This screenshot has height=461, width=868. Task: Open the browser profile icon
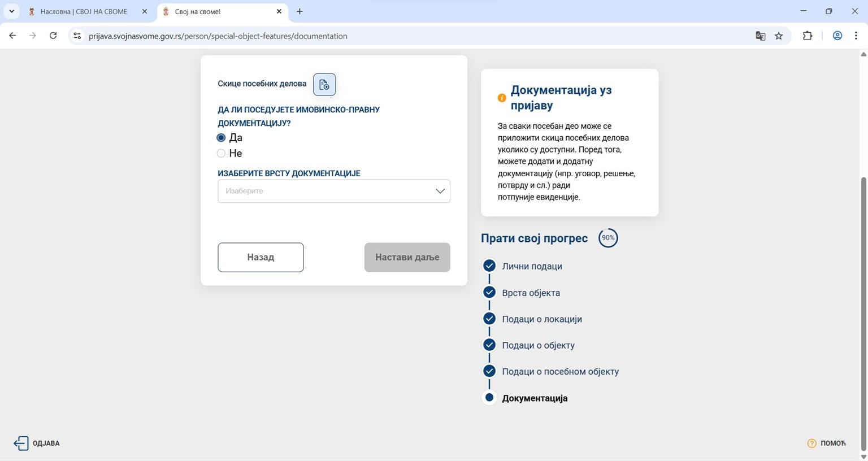pyautogui.click(x=837, y=36)
